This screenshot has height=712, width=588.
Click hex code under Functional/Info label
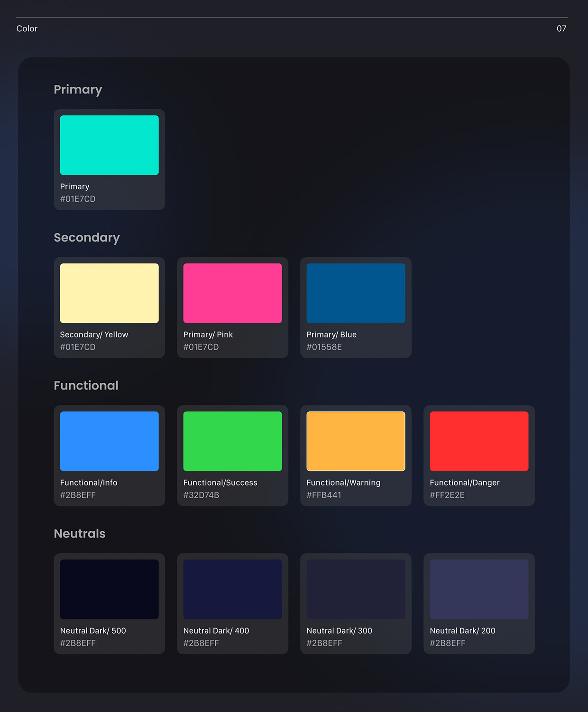coord(78,495)
